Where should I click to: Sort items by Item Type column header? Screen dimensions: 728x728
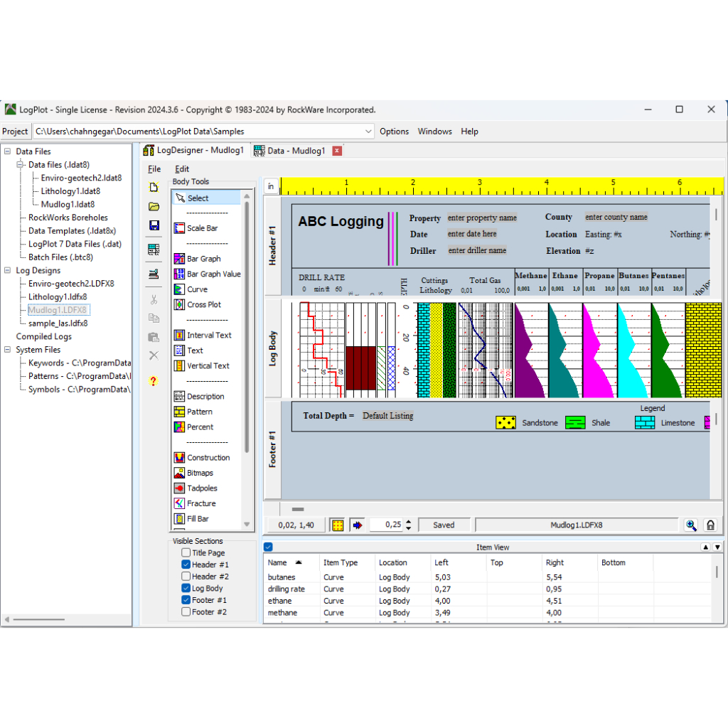341,562
